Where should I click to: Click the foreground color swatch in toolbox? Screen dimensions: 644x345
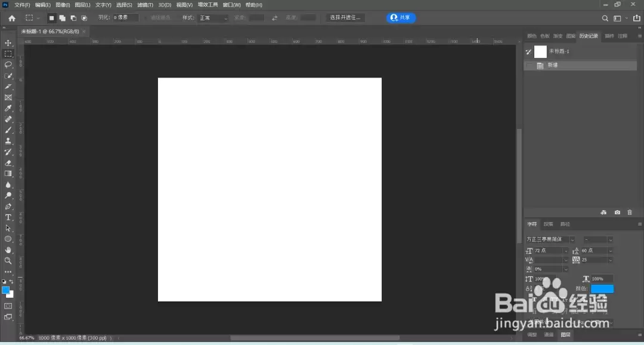(5, 290)
